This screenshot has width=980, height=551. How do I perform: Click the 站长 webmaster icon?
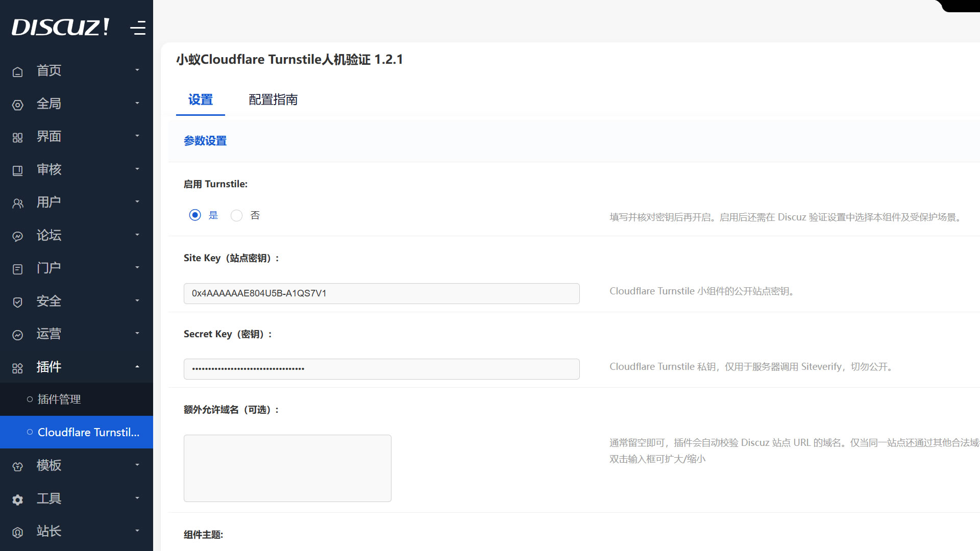(17, 533)
